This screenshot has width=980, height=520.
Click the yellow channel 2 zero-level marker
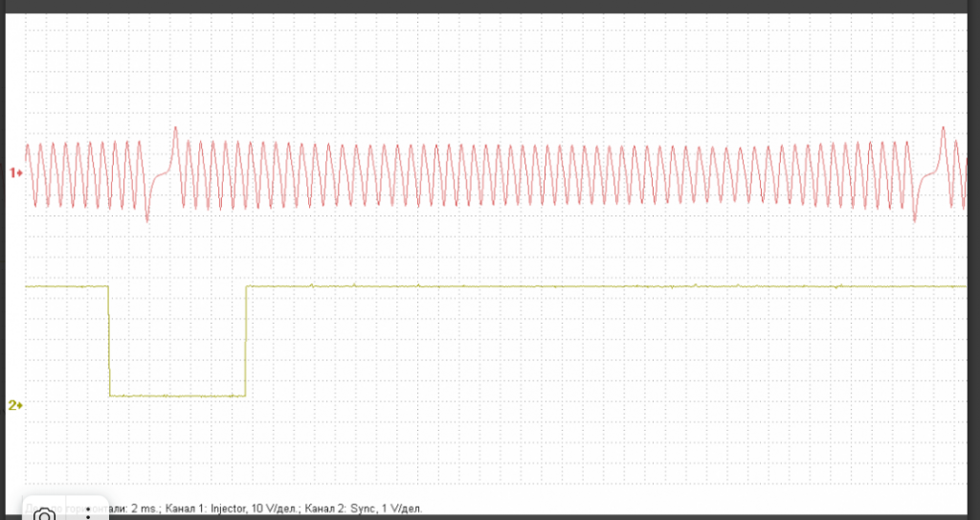(15, 405)
